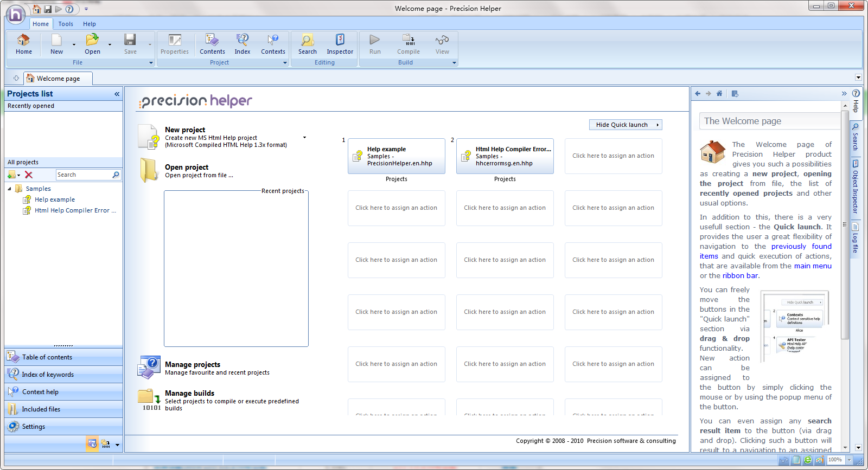Select the Welcome page document tab
Viewport: 868px width, 470px height.
tap(58, 79)
